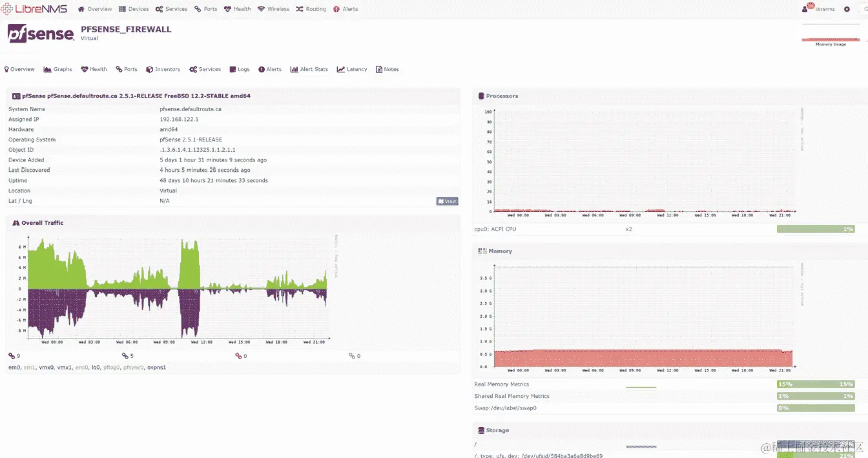868x458 pixels.
Task: Open the librenms user account menu
Action: pyautogui.click(x=818, y=8)
